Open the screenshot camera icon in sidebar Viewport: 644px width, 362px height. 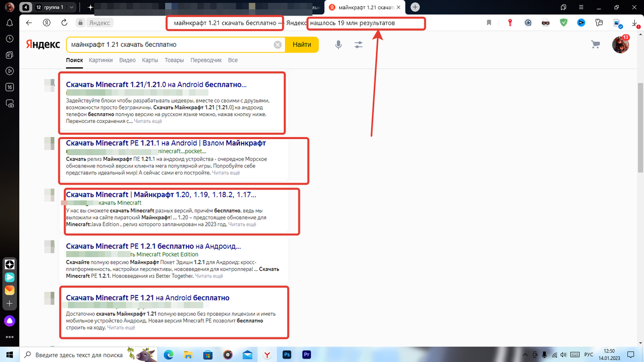pos(10,103)
